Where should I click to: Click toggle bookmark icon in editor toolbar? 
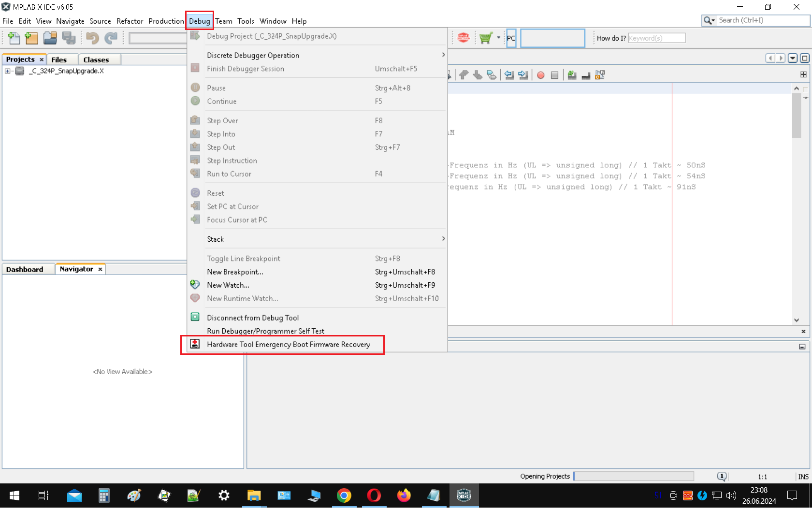pyautogui.click(x=492, y=75)
